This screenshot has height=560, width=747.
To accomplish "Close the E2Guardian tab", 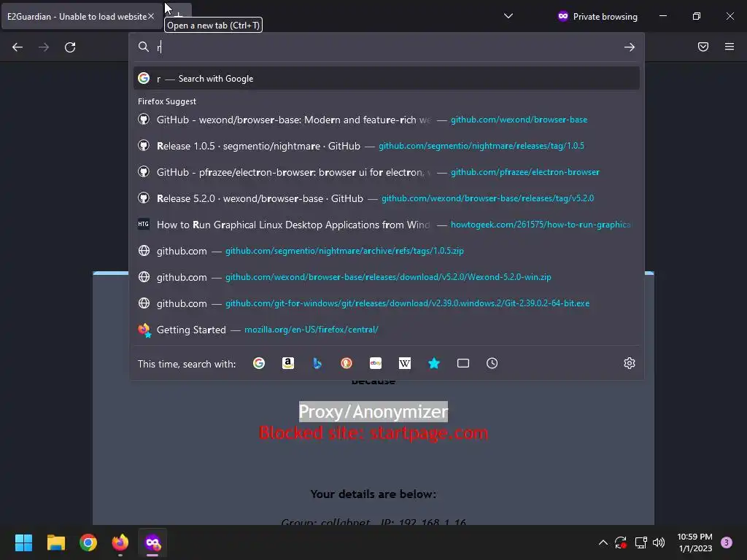I will click(151, 16).
